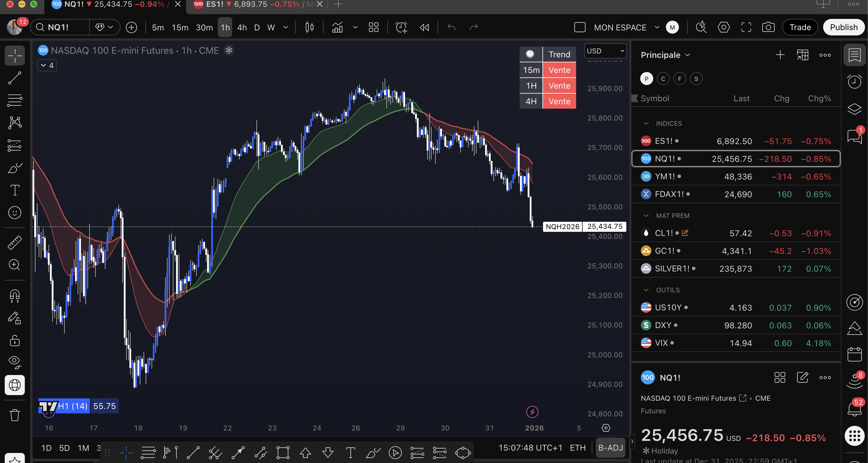The height and width of the screenshot is (463, 868).
Task: Toggle extended trading hours ETH
Action: 578,448
